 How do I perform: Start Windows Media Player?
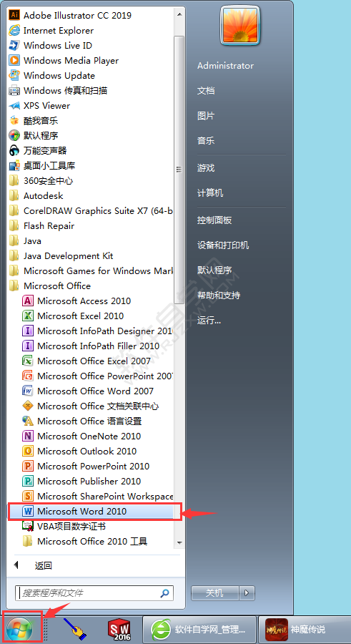[x=64, y=61]
